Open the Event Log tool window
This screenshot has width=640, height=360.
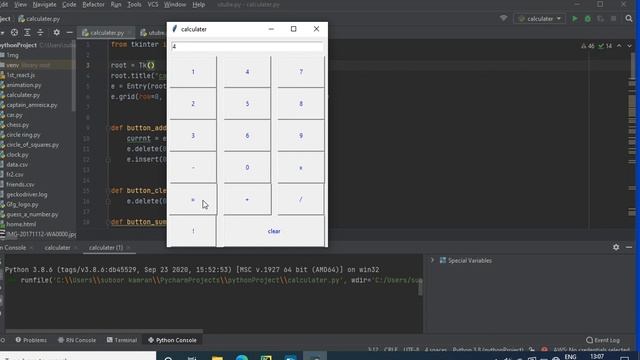tap(603, 340)
